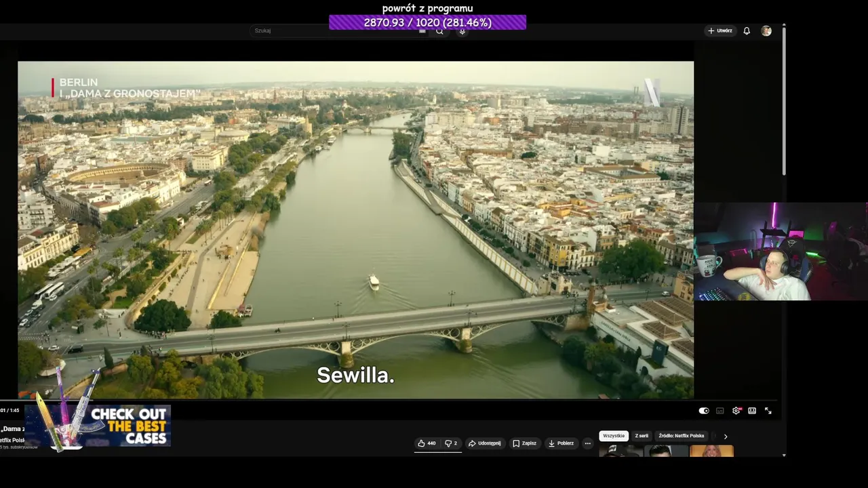Open more actions three-dot menu
The width and height of the screenshot is (868, 488).
[588, 443]
